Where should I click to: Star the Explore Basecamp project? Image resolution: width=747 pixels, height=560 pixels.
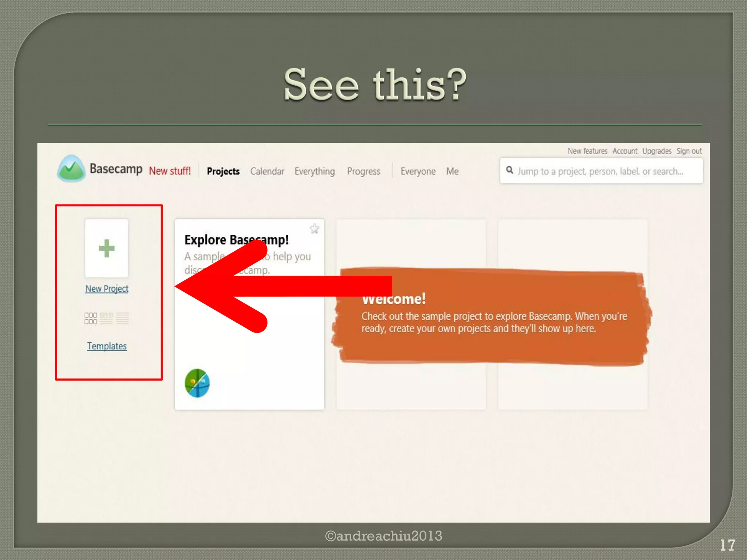pos(314,229)
